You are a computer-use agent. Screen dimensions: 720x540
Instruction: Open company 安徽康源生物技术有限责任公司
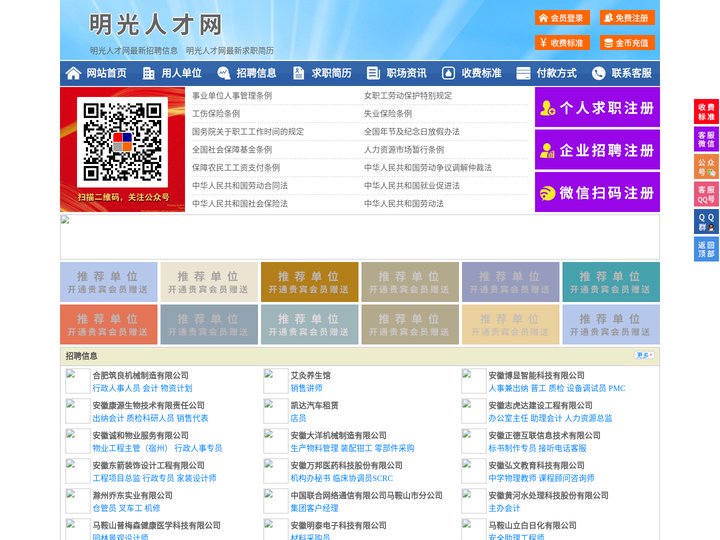pyautogui.click(x=149, y=405)
